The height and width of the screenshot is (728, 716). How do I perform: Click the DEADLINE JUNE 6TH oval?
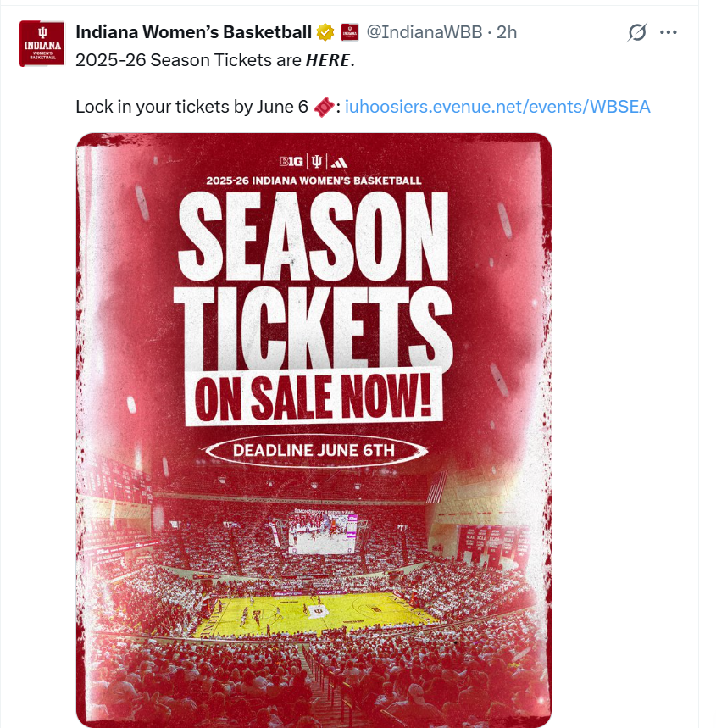click(x=315, y=450)
